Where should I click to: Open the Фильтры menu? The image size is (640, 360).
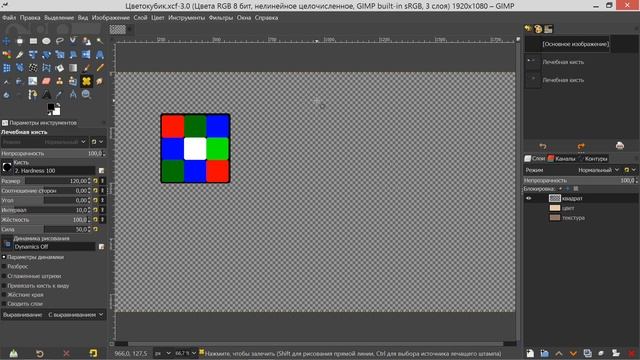point(220,18)
